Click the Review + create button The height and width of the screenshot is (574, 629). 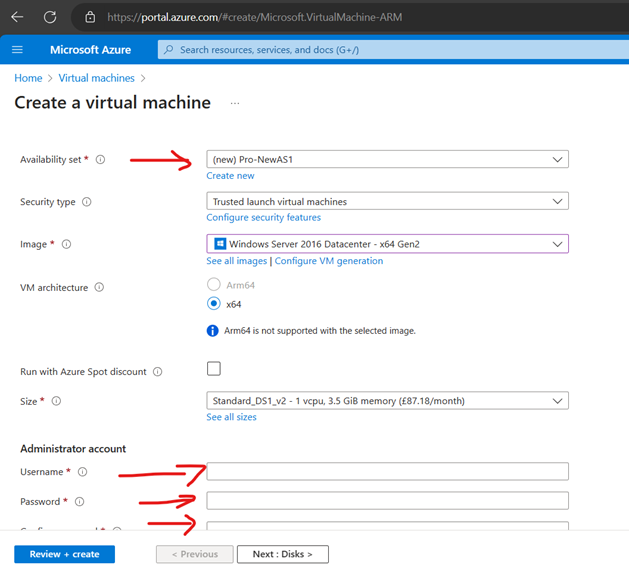click(64, 554)
